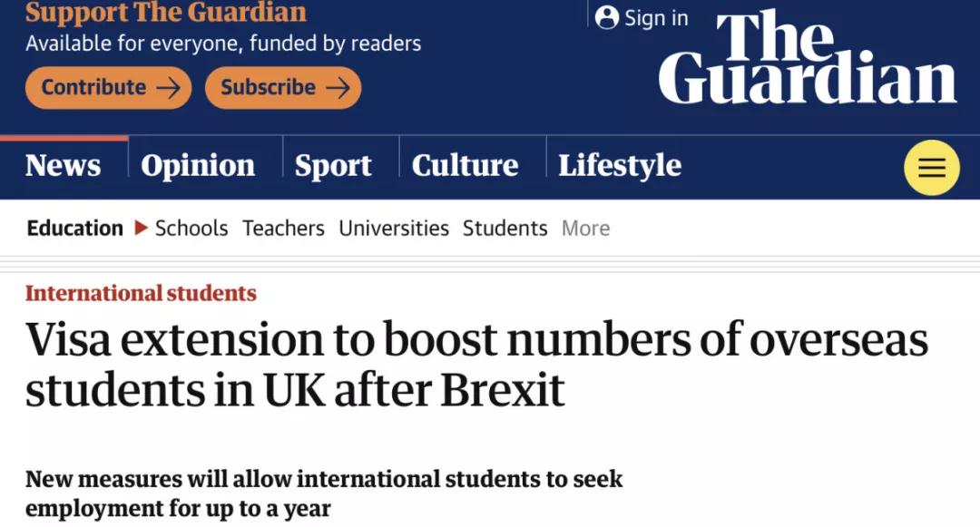
Task: Open the Teachers subsection link
Action: click(283, 228)
